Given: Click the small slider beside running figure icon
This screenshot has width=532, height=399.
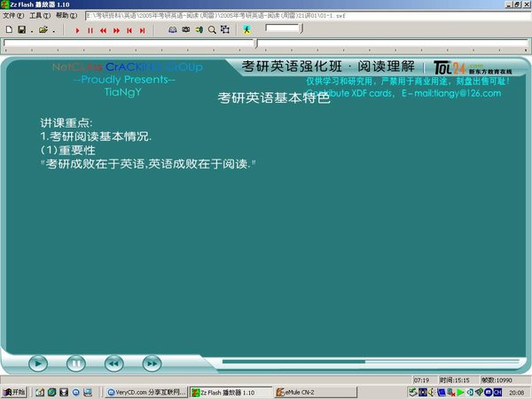Looking at the screenshot, I should click(x=284, y=28).
